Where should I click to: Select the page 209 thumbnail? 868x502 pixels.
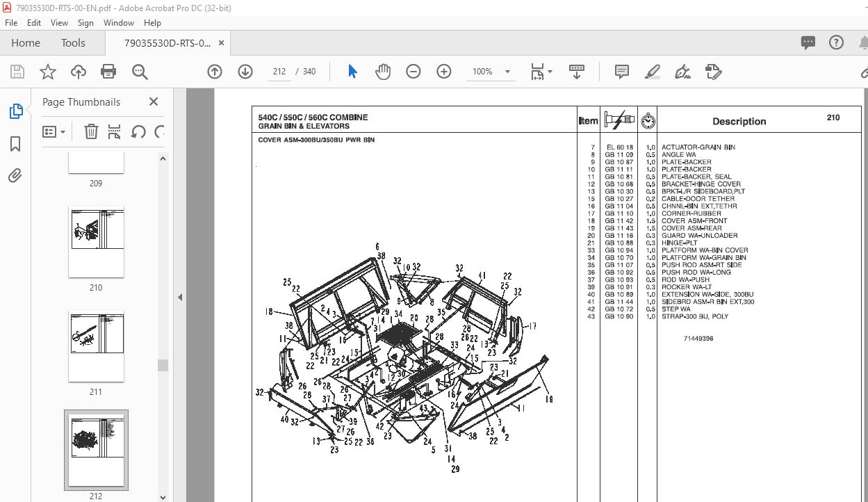(96, 163)
